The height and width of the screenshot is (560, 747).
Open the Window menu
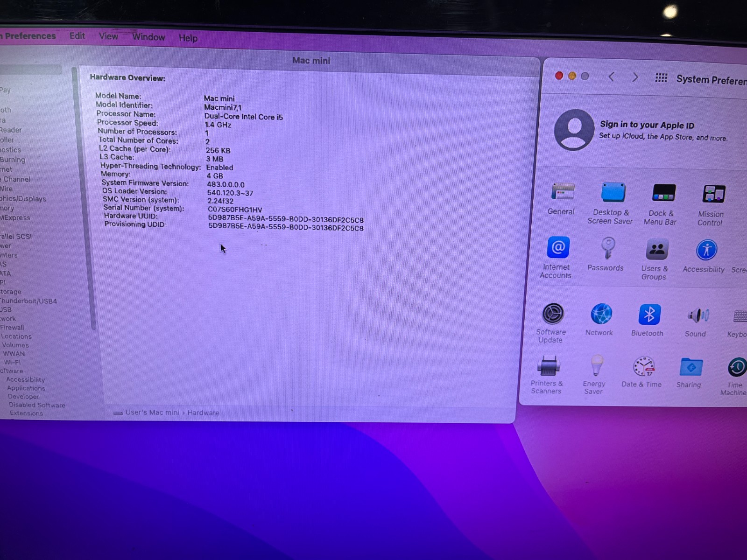148,37
